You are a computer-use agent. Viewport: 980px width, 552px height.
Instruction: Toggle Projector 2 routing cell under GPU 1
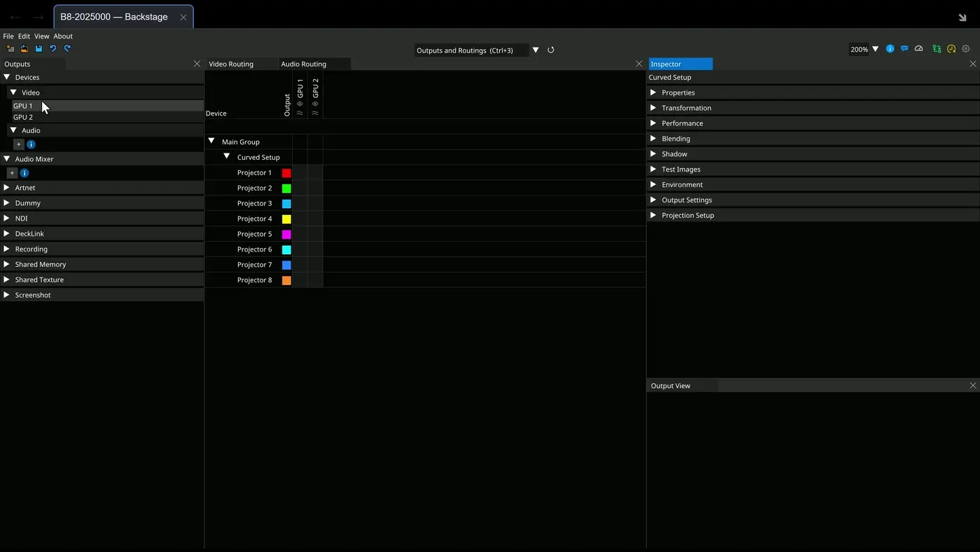300,188
